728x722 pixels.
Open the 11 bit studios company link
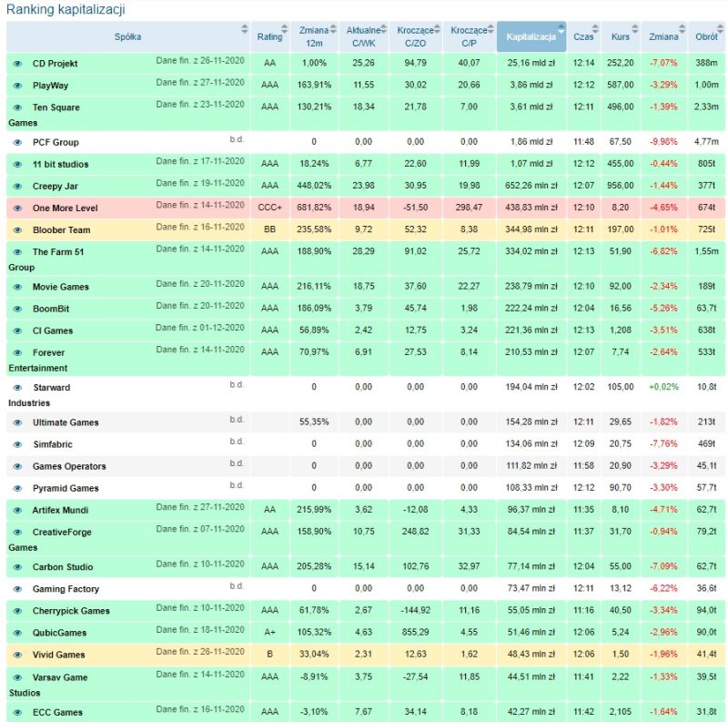(60, 164)
